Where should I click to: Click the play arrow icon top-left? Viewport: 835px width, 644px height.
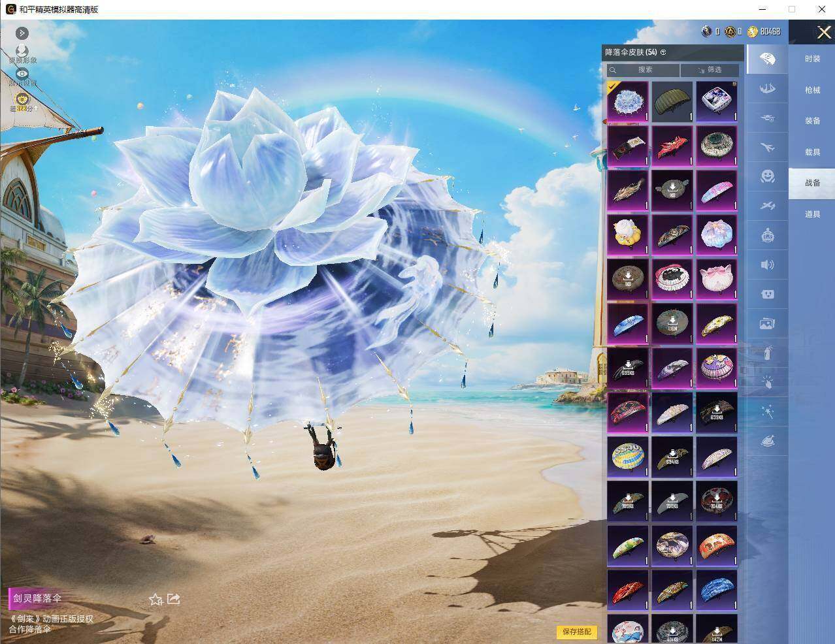coord(22,33)
